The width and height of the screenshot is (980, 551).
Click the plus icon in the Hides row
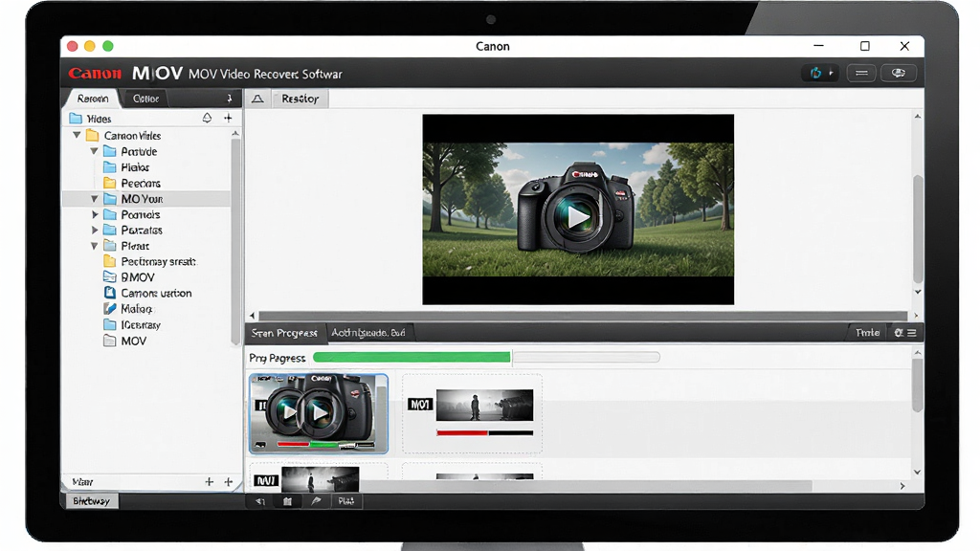click(228, 118)
